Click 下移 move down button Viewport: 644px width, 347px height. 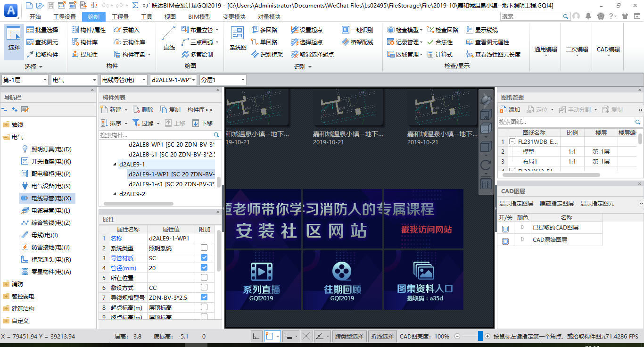point(203,123)
